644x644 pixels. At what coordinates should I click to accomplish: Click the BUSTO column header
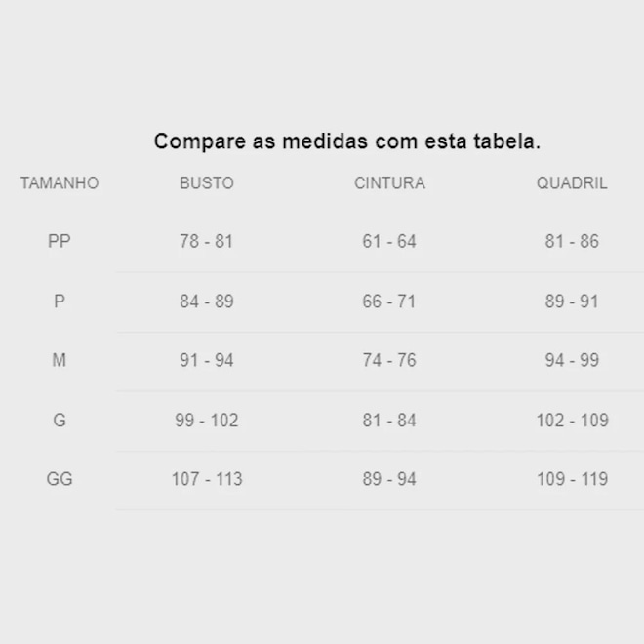tap(206, 183)
